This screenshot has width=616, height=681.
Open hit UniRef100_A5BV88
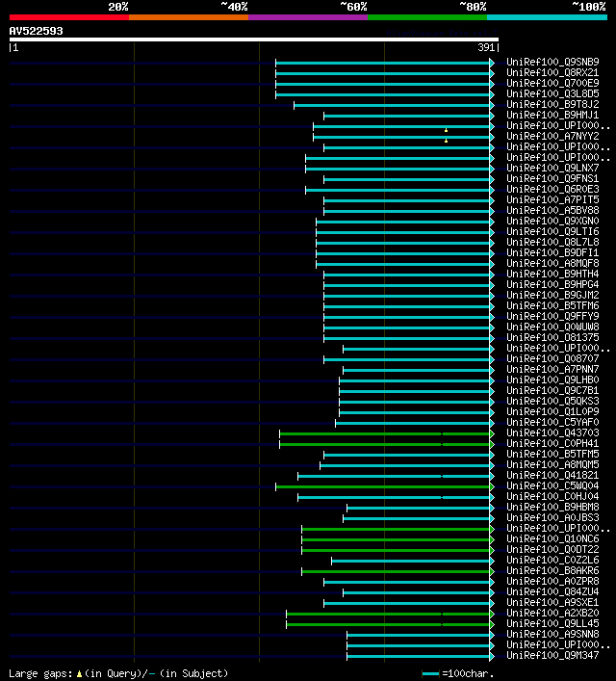coord(552,210)
